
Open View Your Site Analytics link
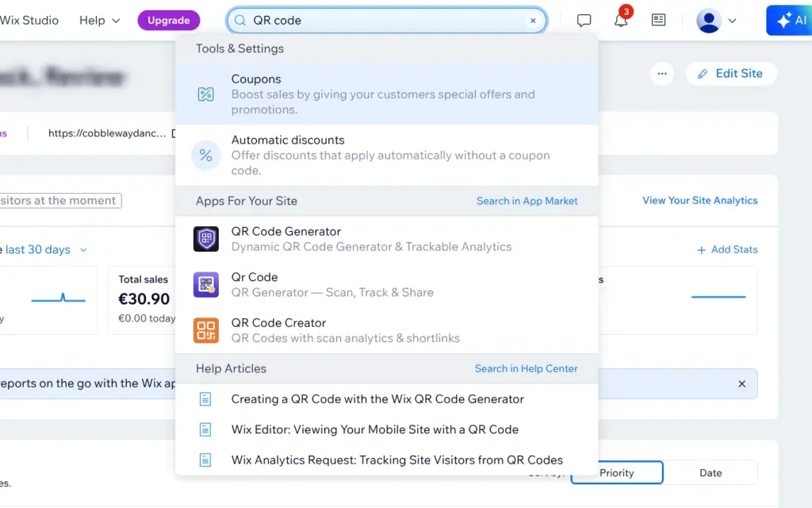pyautogui.click(x=699, y=201)
